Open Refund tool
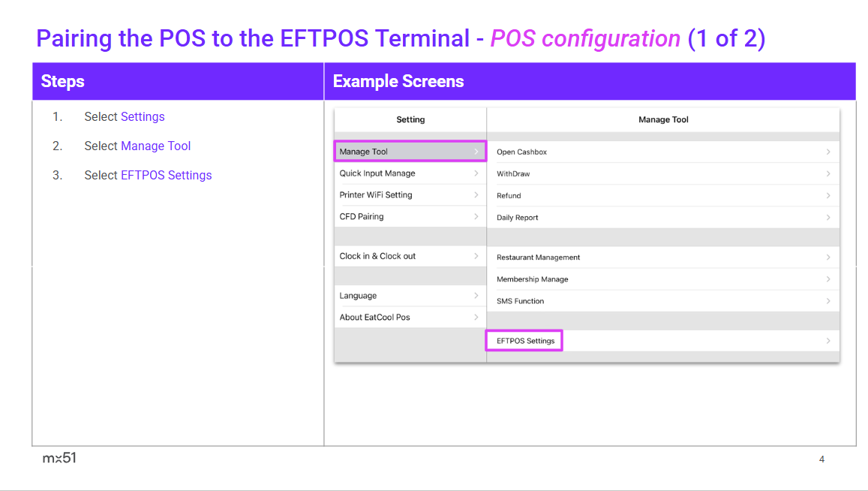 (x=509, y=196)
